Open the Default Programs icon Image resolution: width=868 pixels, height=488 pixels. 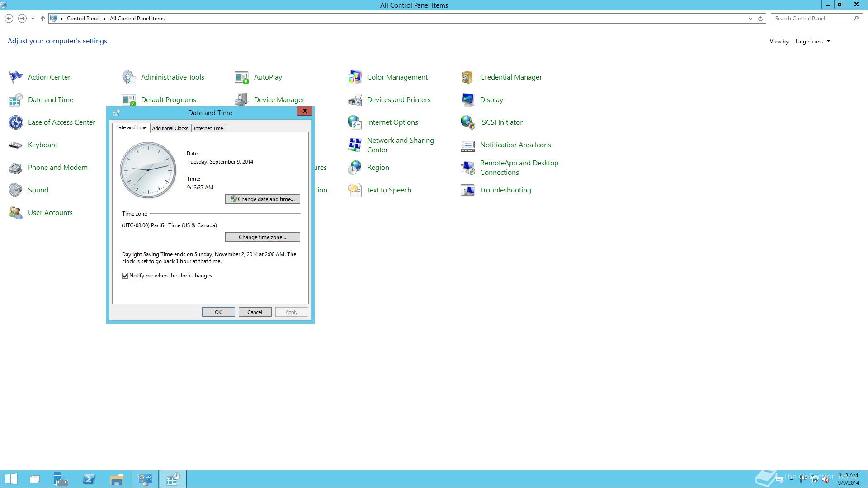(x=129, y=99)
